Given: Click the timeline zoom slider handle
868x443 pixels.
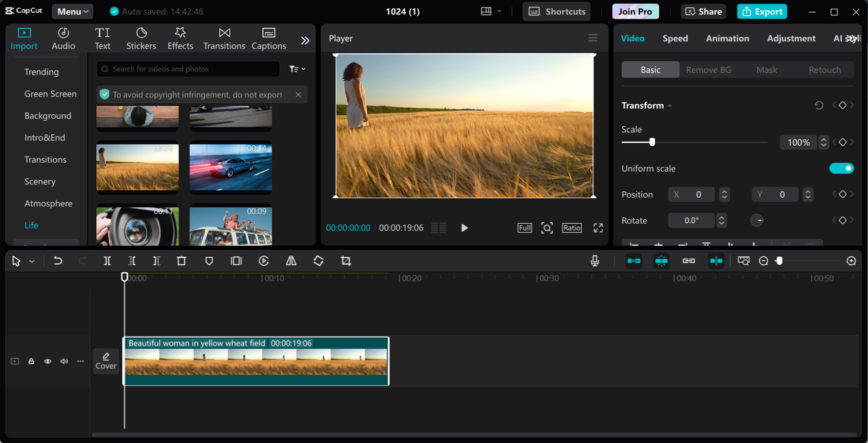Looking at the screenshot, I should tap(779, 261).
